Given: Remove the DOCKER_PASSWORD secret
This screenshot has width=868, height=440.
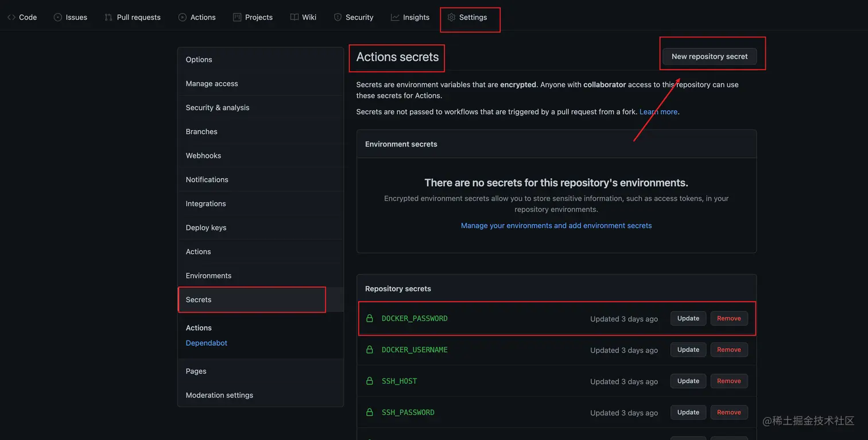Looking at the screenshot, I should click(729, 318).
